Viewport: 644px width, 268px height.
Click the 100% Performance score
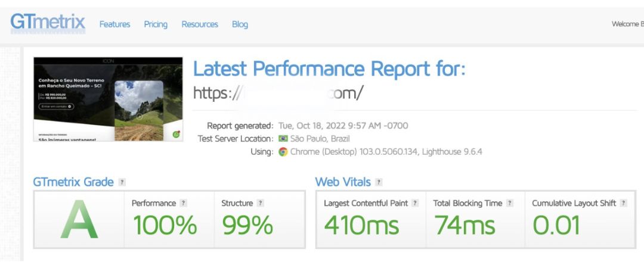[165, 225]
